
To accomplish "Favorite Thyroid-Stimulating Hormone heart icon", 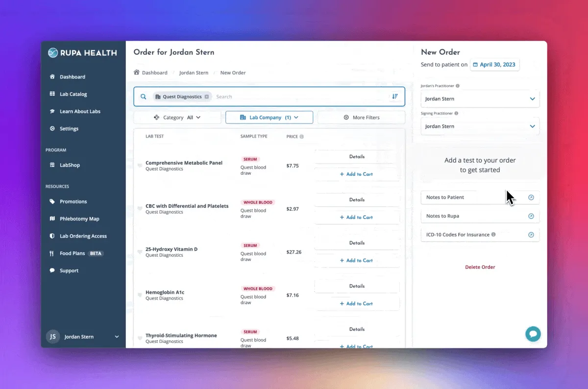I will click(140, 338).
